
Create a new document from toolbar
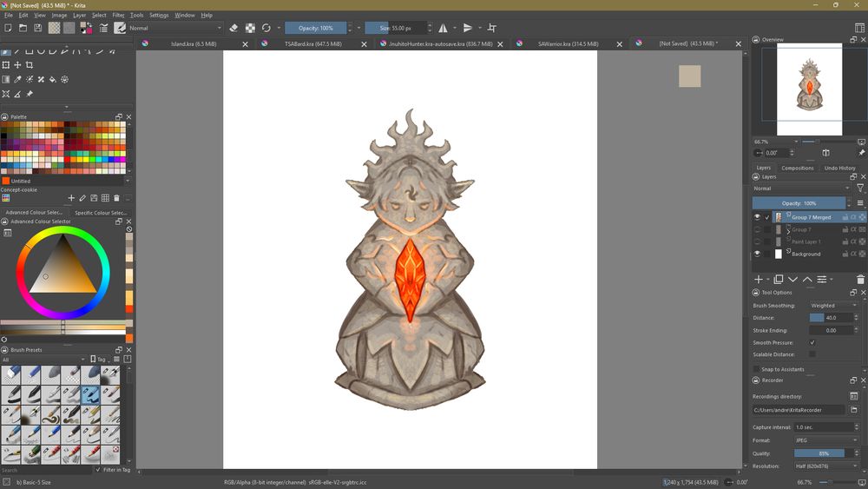pos(9,28)
